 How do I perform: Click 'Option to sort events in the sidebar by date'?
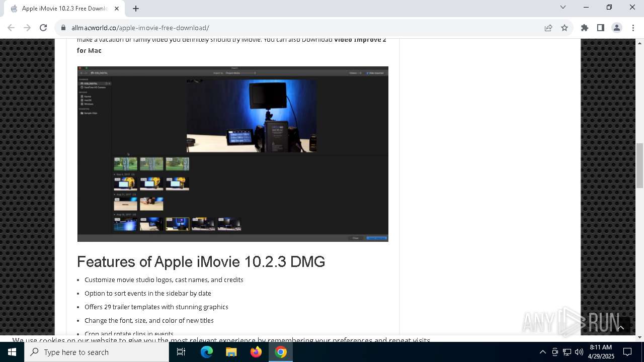point(148,293)
